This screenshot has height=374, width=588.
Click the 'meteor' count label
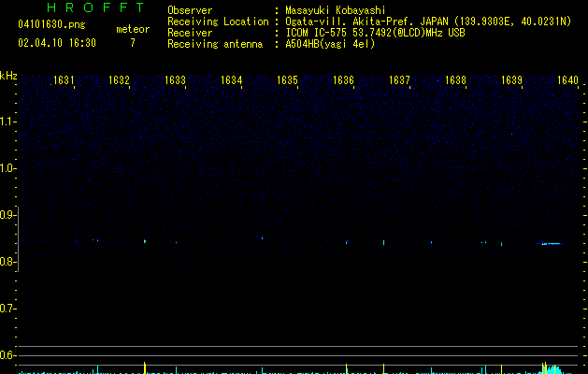(133, 29)
